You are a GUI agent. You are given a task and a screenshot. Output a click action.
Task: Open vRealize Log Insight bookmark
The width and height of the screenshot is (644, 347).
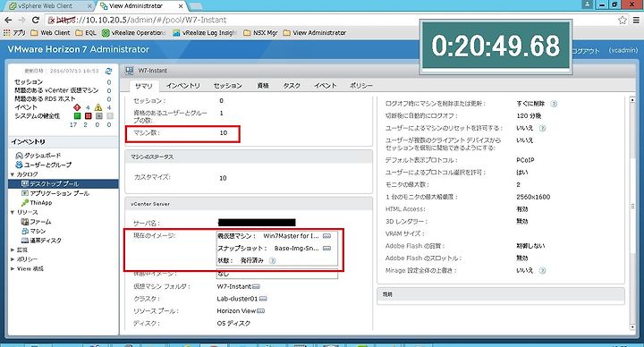205,33
